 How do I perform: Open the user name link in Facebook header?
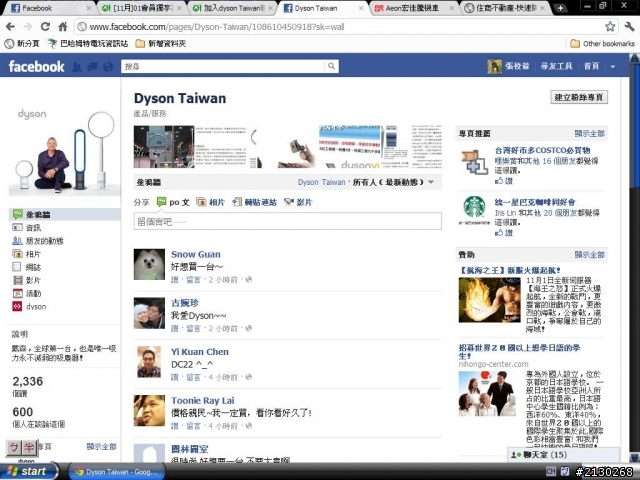pos(517,66)
